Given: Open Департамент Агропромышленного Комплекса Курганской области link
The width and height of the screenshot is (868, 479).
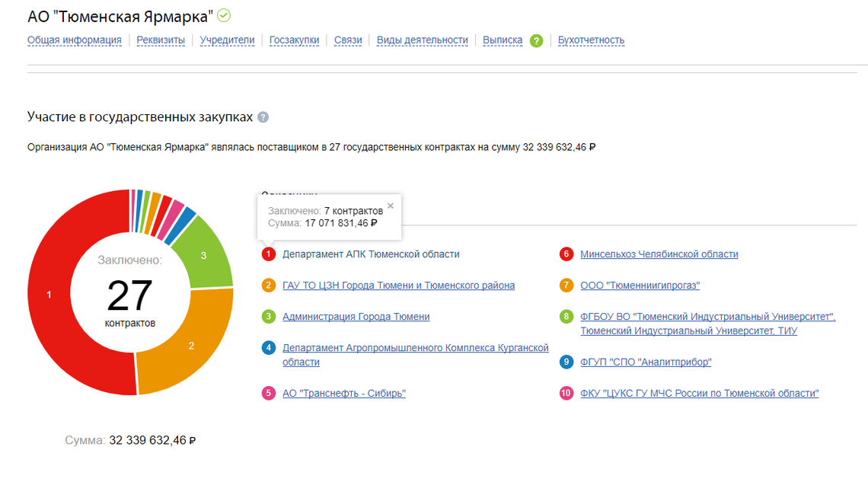Looking at the screenshot, I should click(415, 354).
